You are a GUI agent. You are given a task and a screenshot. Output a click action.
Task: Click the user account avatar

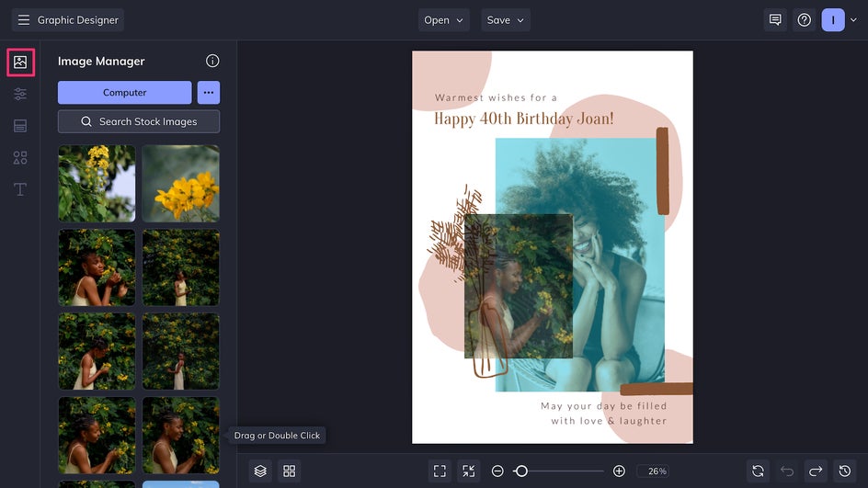(833, 20)
